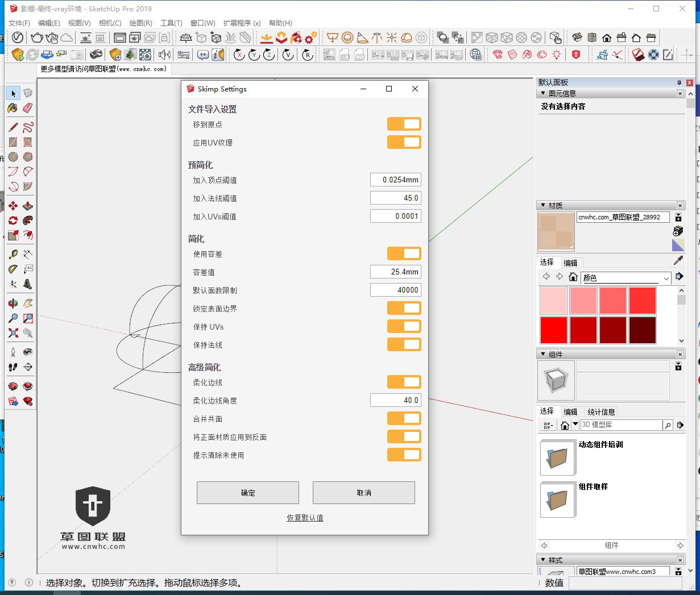Select the Paint Bucket tool
Image resolution: width=700 pixels, height=595 pixels.
(x=13, y=108)
